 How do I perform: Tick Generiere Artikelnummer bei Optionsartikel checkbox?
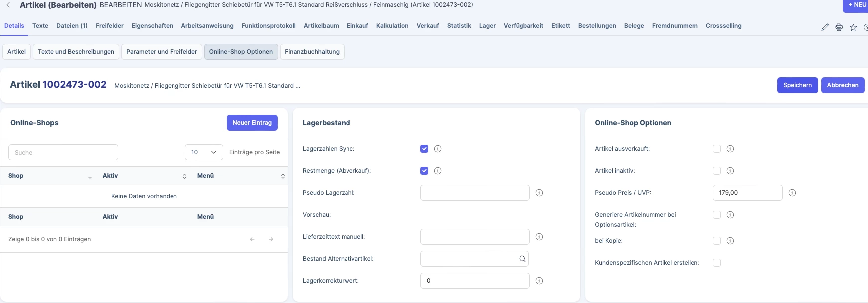coord(717,215)
